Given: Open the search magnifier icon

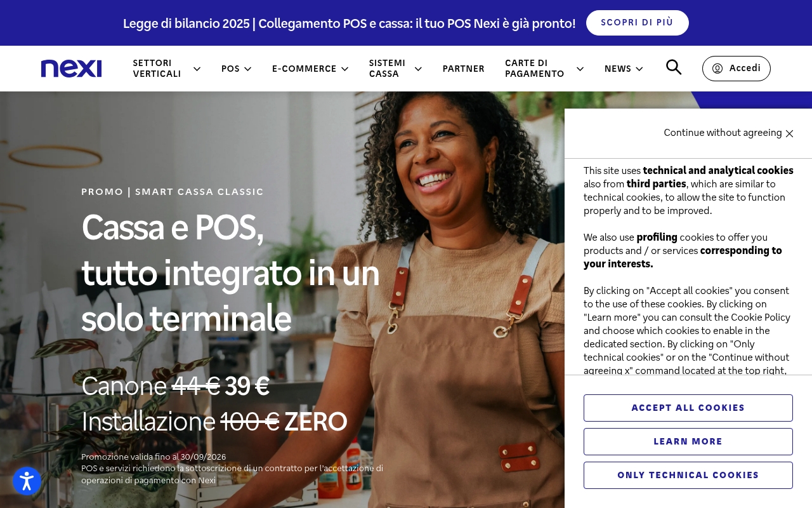Looking at the screenshot, I should pos(674,67).
